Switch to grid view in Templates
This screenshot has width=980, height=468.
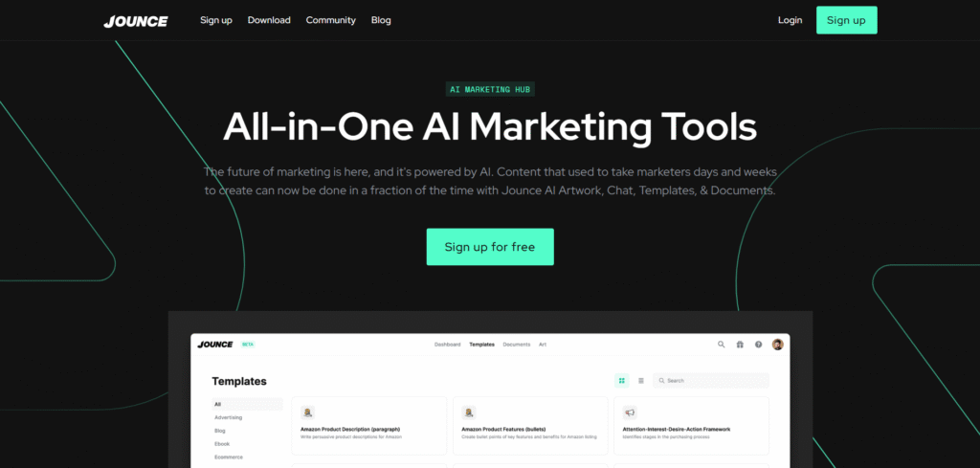click(x=622, y=381)
